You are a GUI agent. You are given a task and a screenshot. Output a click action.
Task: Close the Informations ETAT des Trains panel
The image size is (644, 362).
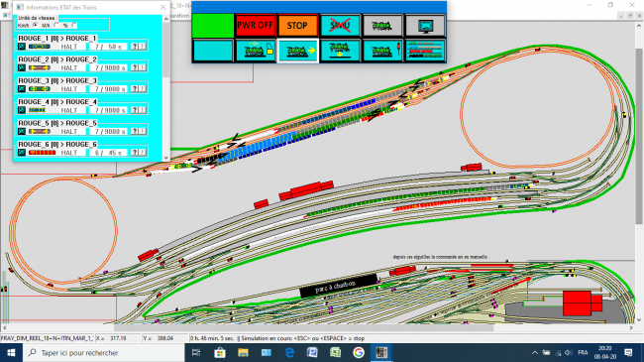163,7
